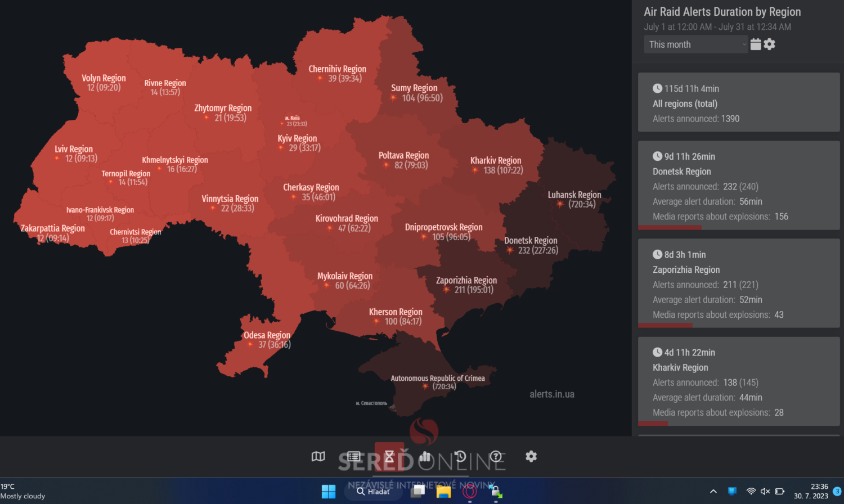Click the alerts.in.ua link on map

pyautogui.click(x=551, y=394)
